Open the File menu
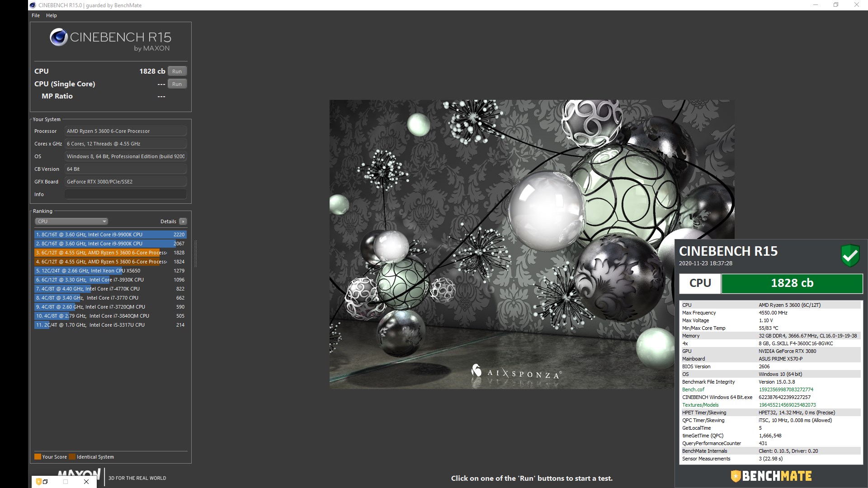 (36, 15)
